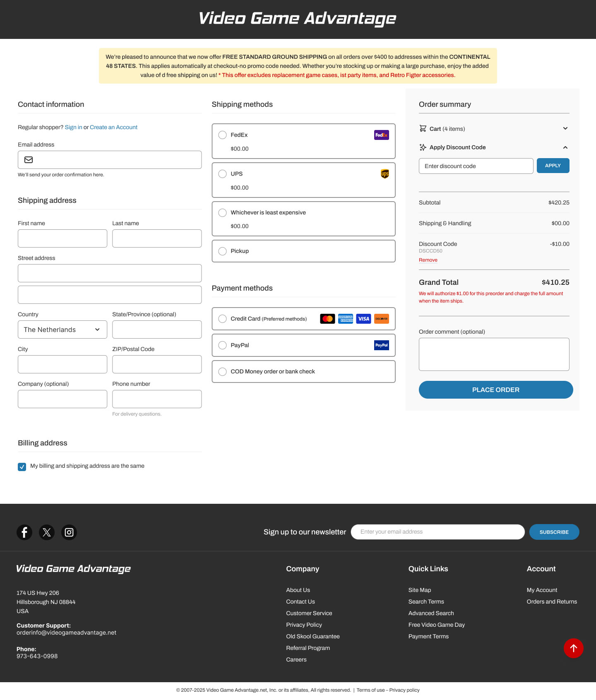Click the envelope icon in email field
The width and height of the screenshot is (596, 700).
point(29,160)
